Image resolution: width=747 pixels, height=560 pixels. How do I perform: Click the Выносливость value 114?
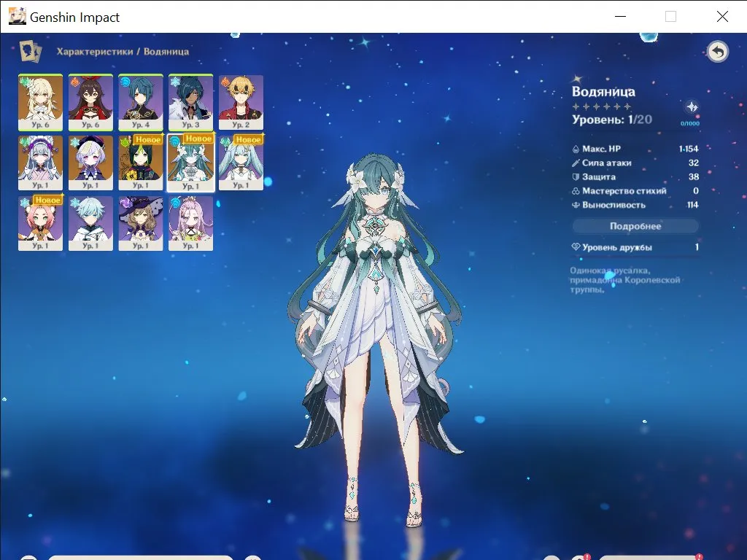point(693,205)
